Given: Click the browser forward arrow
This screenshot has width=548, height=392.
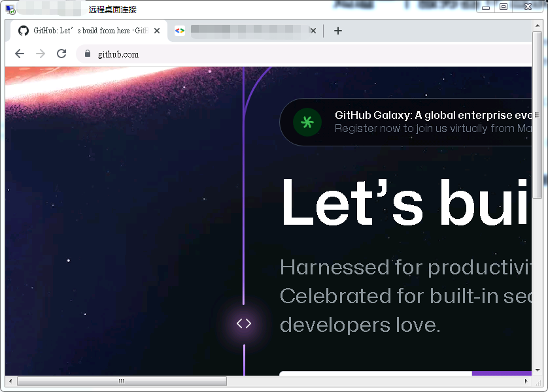Looking at the screenshot, I should [41, 54].
